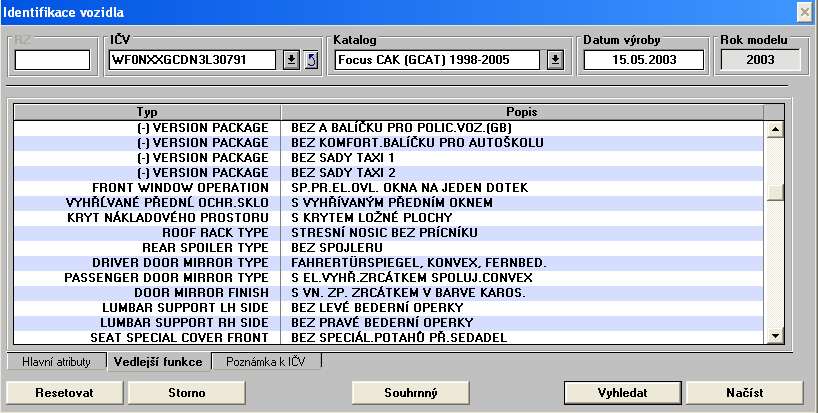Click the Souhrnný button
This screenshot has height=413, width=818.
411,392
